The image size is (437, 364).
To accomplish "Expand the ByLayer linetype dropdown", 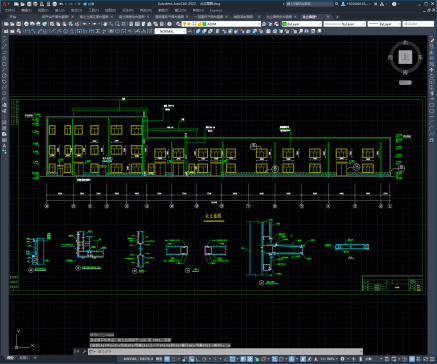I will 345,24.
